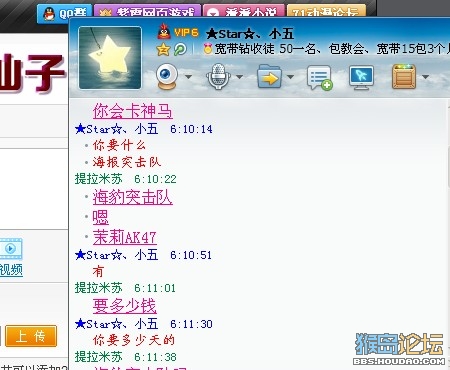Select message text 海报突击队
The image size is (450, 370).
tap(127, 162)
